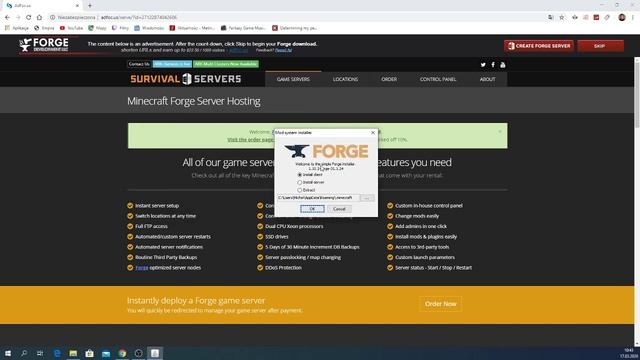
Task: Open the Game Servers menu tab
Action: (293, 79)
